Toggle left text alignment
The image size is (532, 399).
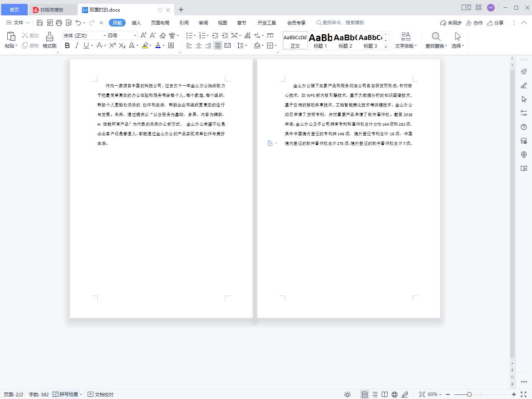click(189, 45)
